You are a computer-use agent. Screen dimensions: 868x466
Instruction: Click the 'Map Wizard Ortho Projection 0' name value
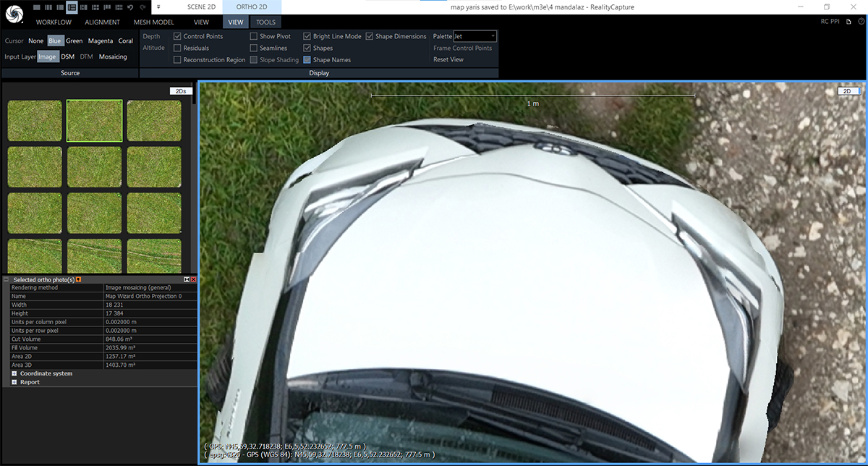144,296
